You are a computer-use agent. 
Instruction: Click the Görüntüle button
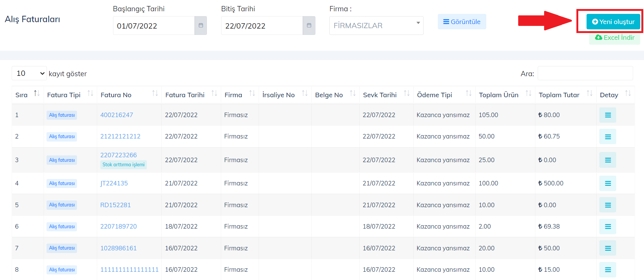coord(462,22)
